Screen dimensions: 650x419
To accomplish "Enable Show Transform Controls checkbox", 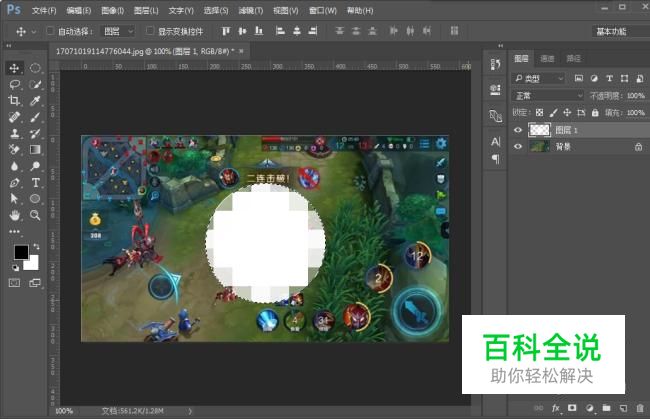I will tap(150, 31).
